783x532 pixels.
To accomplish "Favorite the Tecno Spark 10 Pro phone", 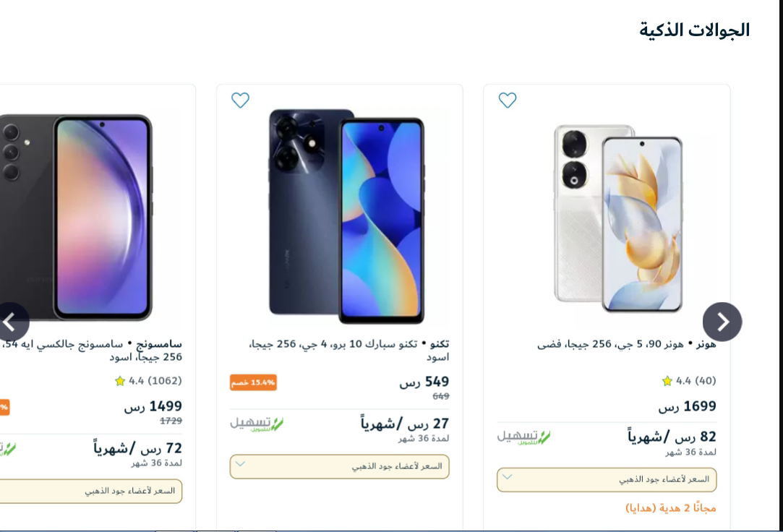I will point(240,100).
